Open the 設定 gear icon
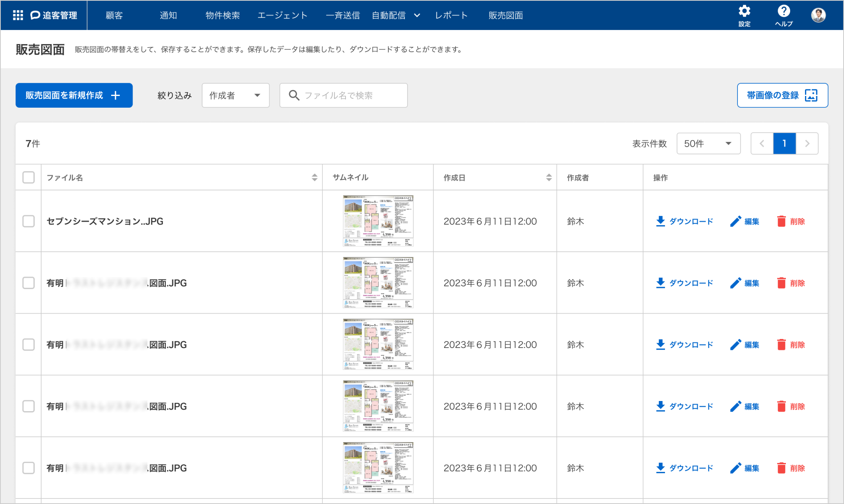 [x=744, y=11]
